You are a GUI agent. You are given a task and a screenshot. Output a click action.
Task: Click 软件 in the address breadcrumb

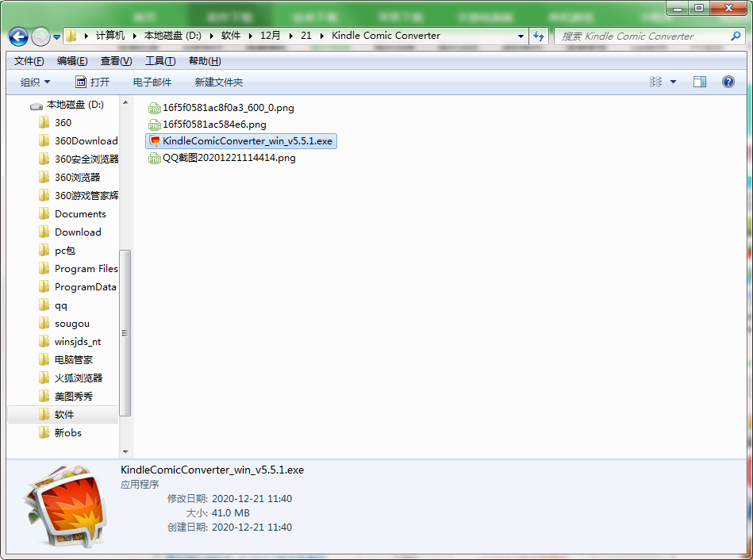[231, 36]
